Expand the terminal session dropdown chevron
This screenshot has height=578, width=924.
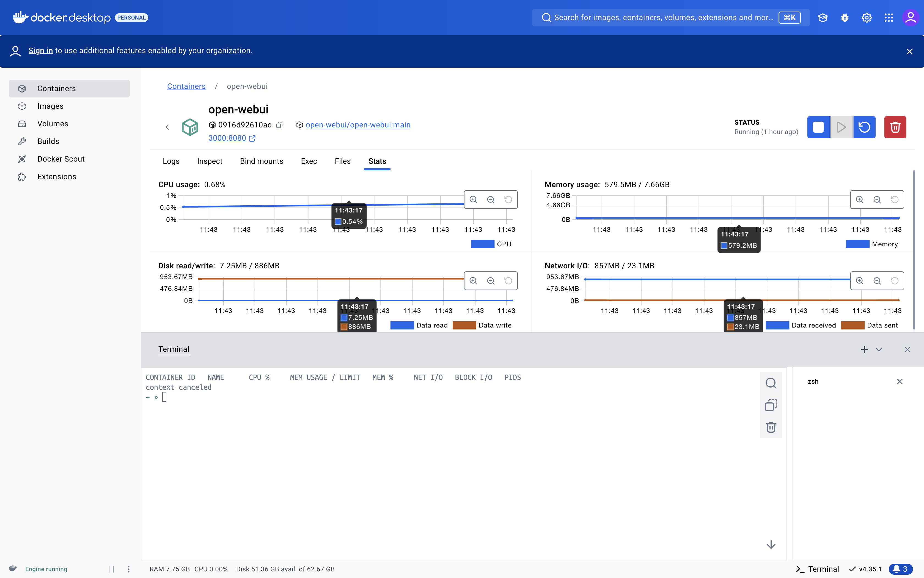pyautogui.click(x=879, y=349)
